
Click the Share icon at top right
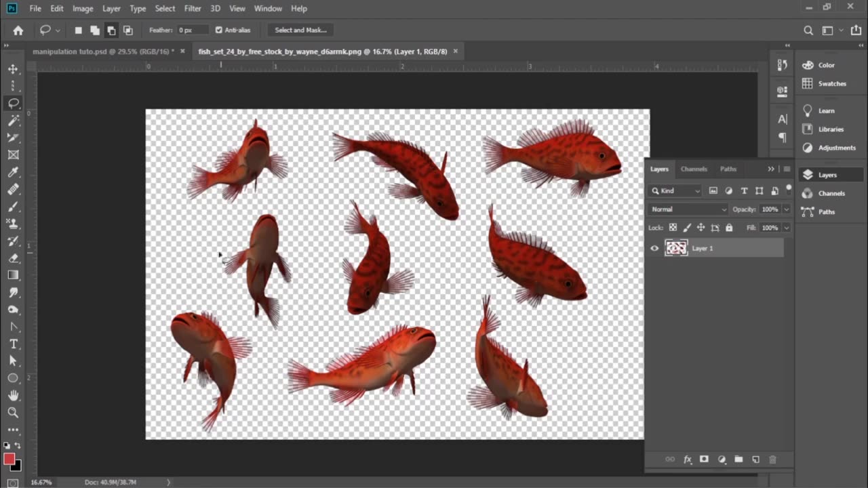[x=856, y=30]
